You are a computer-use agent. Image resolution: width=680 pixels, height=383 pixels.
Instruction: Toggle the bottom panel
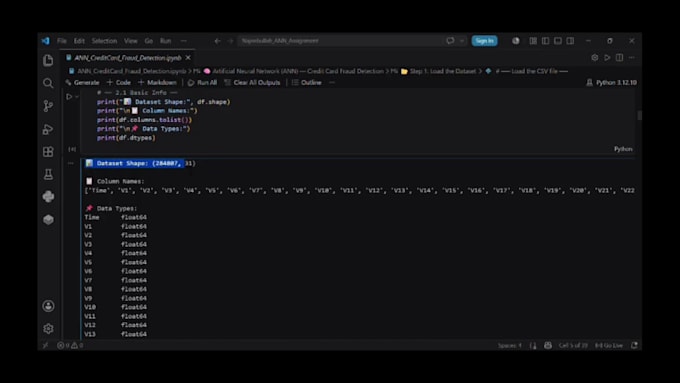[558, 41]
